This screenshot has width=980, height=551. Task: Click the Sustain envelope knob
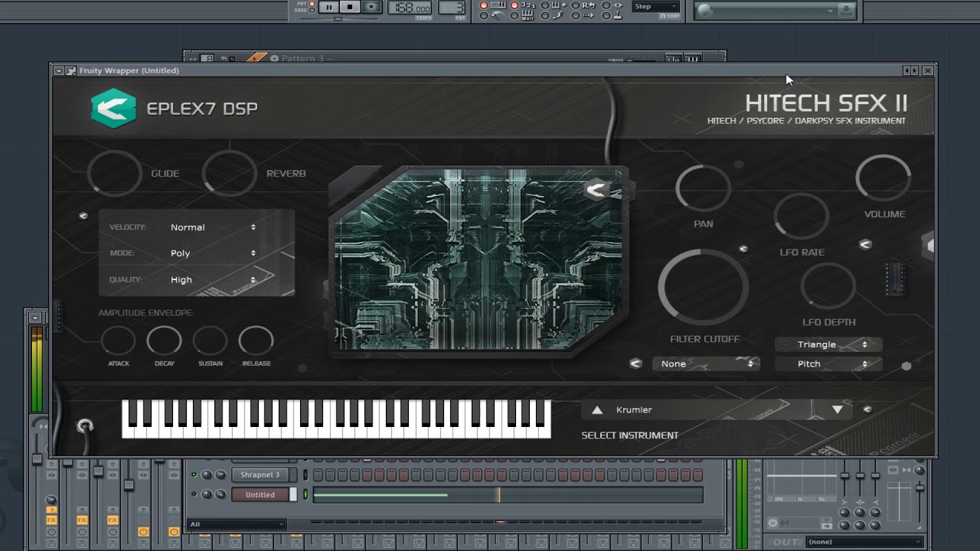point(210,341)
